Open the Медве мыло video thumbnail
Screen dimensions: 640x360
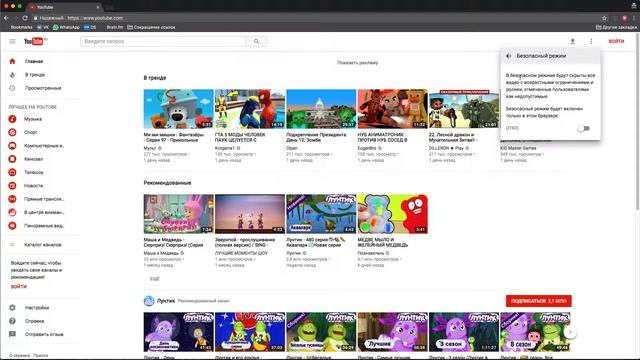[x=393, y=214]
